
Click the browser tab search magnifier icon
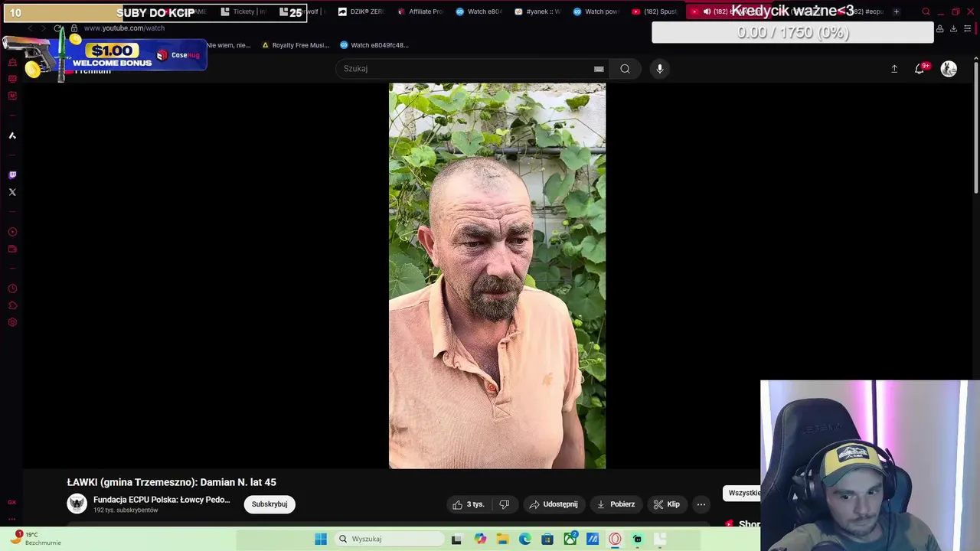(926, 11)
